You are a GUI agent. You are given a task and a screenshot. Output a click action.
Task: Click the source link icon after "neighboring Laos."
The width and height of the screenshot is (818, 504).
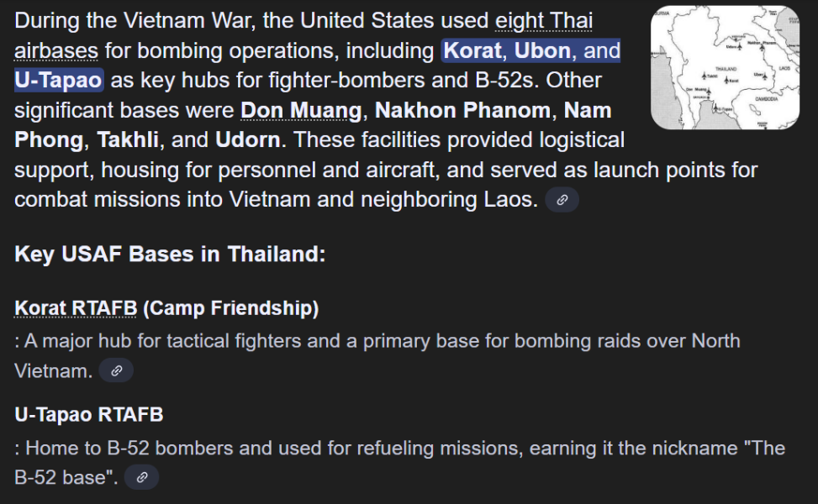click(x=562, y=200)
